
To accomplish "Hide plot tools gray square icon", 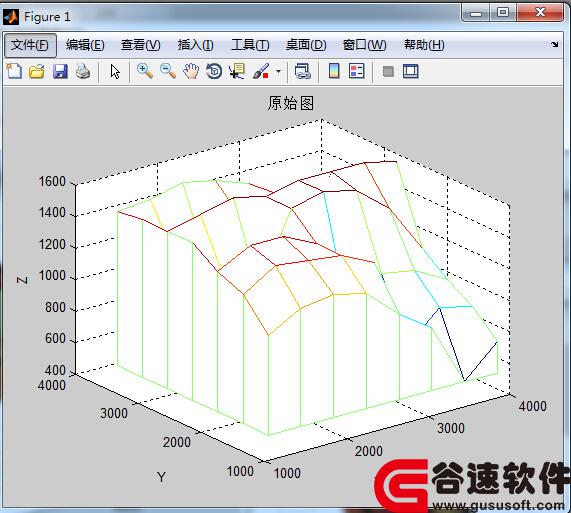I will point(388,71).
